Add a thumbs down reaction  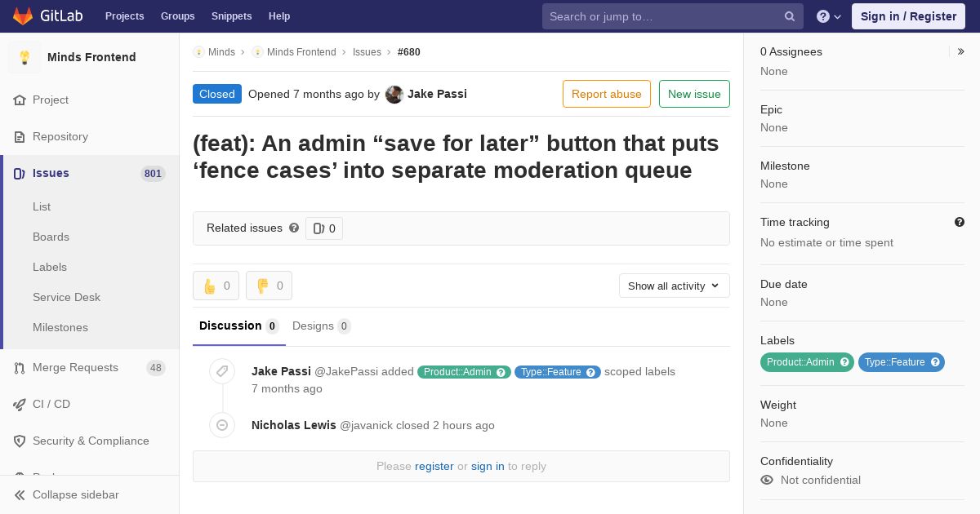tap(269, 286)
